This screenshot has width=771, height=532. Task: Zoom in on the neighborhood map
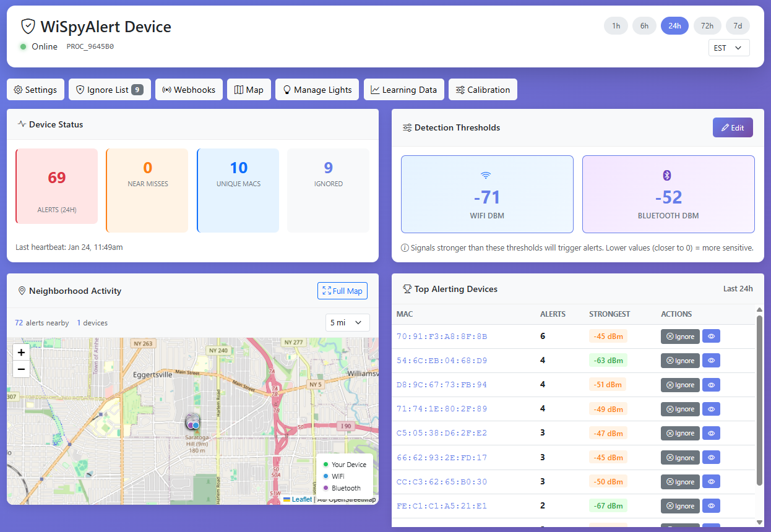(x=21, y=352)
